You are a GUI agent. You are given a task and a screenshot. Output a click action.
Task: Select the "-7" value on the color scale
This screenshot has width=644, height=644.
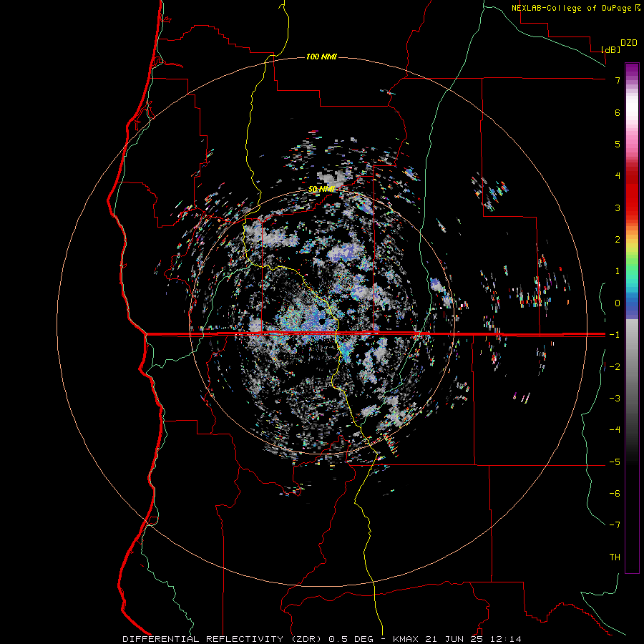615,525
